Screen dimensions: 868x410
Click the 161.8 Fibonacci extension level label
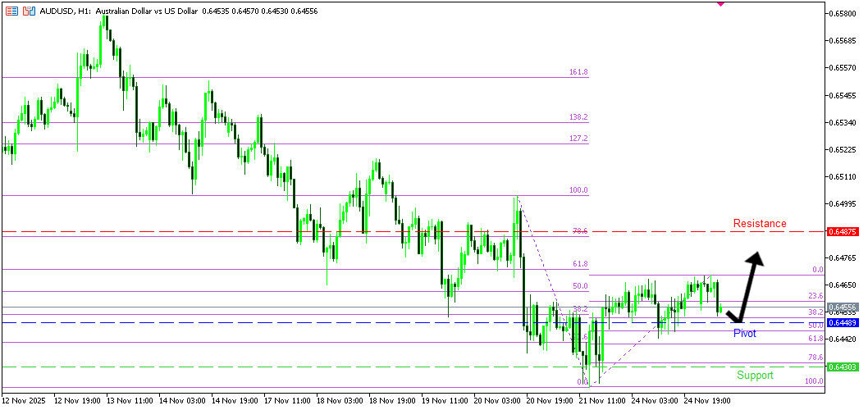578,72
